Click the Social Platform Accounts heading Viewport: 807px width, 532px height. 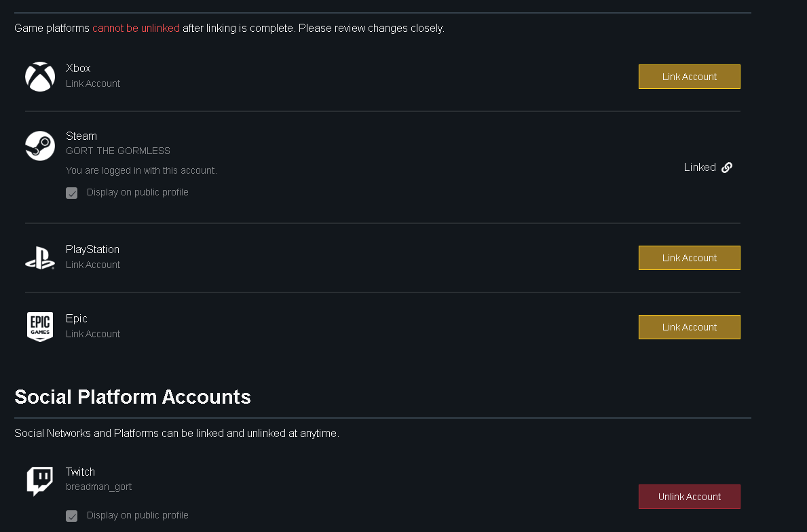(x=132, y=397)
